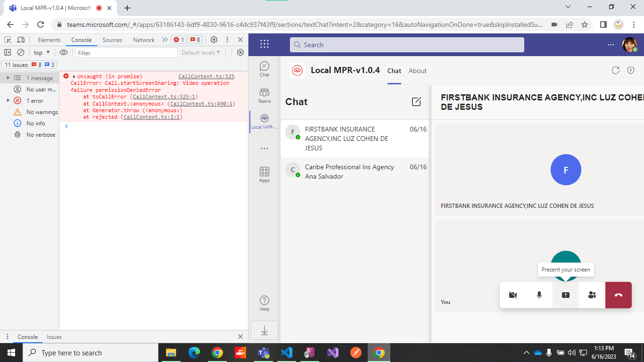Hang up the active call
This screenshot has height=362, width=644.
618,295
